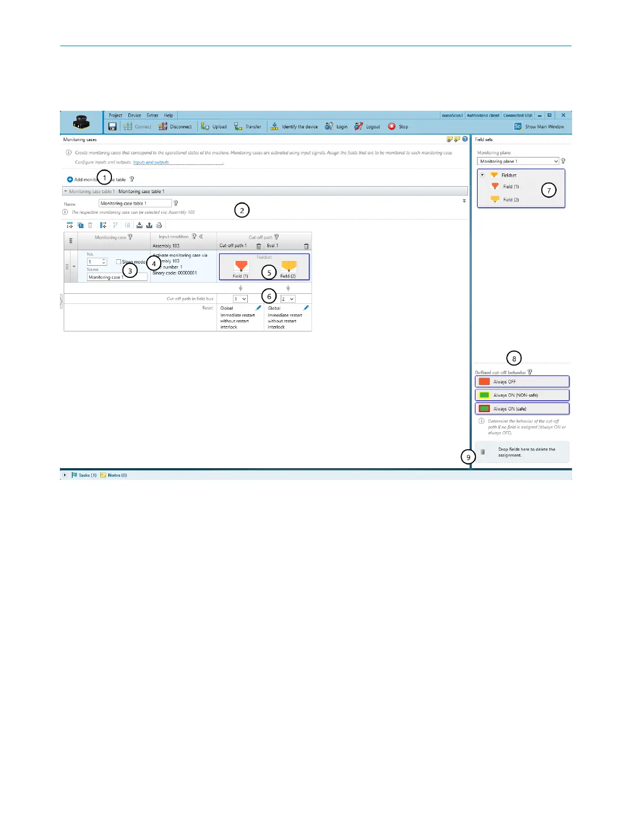This screenshot has height=840, width=632.
Task: Open the Project menu
Action: pos(115,115)
